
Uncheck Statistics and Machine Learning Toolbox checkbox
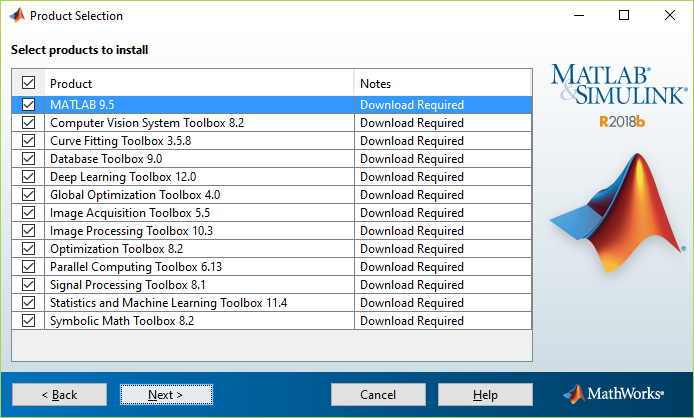28,303
